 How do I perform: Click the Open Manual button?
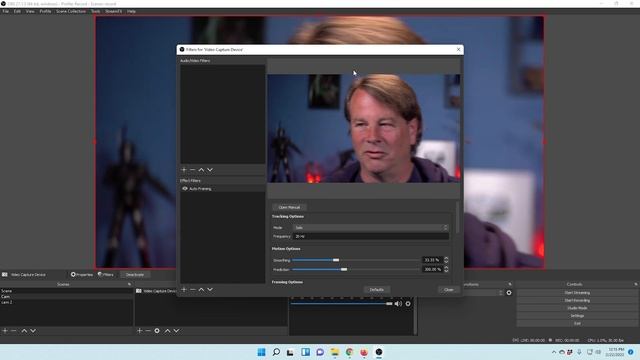(x=289, y=207)
